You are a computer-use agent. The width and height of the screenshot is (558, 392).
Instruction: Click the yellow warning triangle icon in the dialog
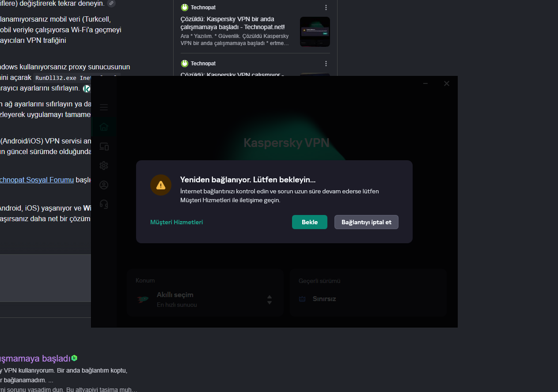click(161, 185)
